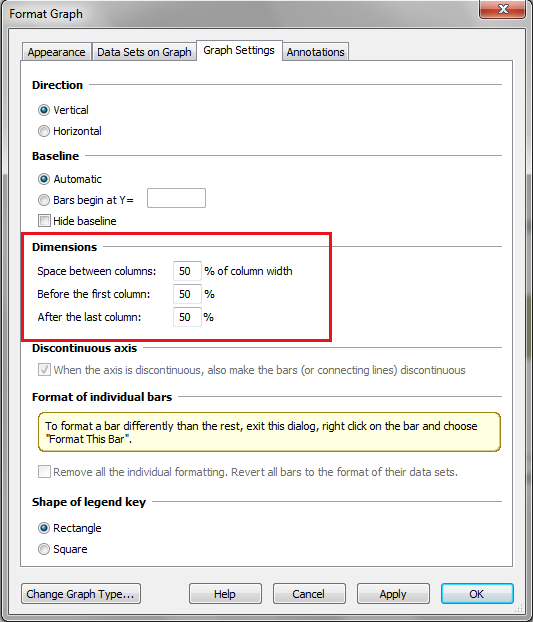Open the Data Sets on Graph tab
533x622 pixels.
[144, 52]
